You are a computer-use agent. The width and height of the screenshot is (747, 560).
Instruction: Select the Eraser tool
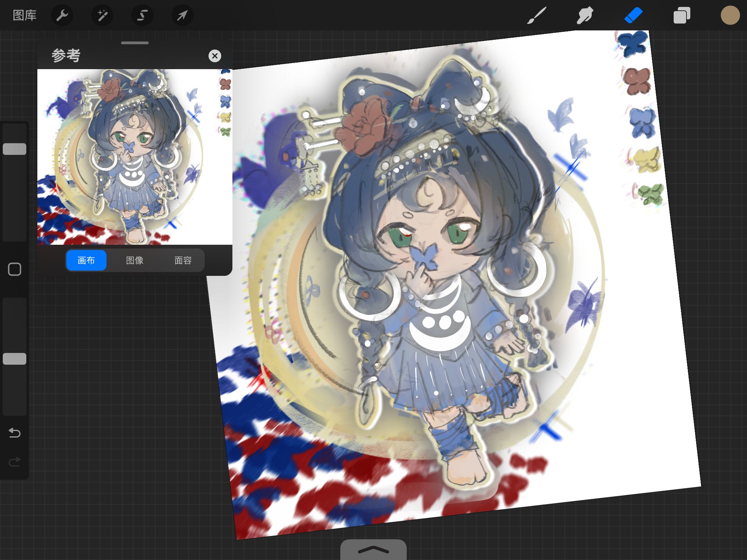[634, 15]
